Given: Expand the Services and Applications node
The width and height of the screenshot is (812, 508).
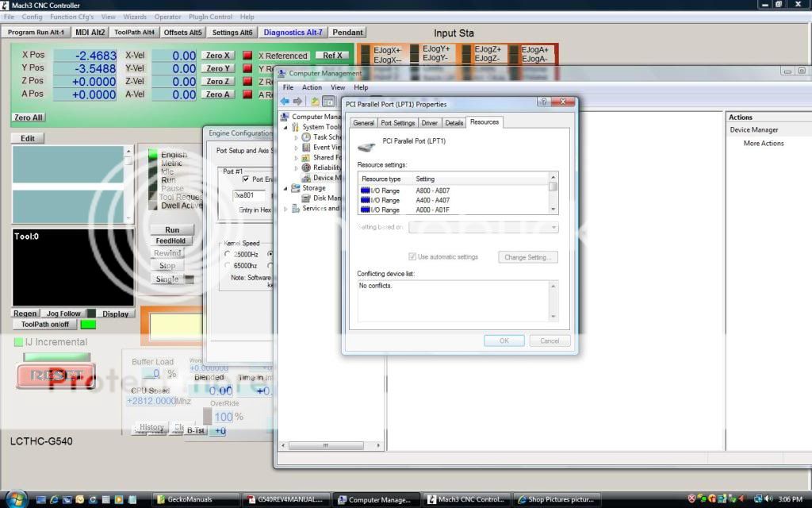Looking at the screenshot, I should point(286,209).
